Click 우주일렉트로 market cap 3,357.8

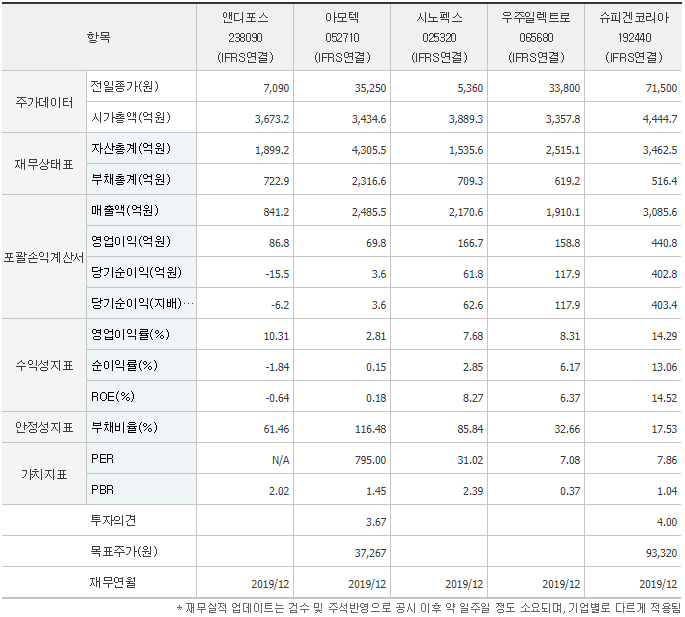tap(563, 119)
